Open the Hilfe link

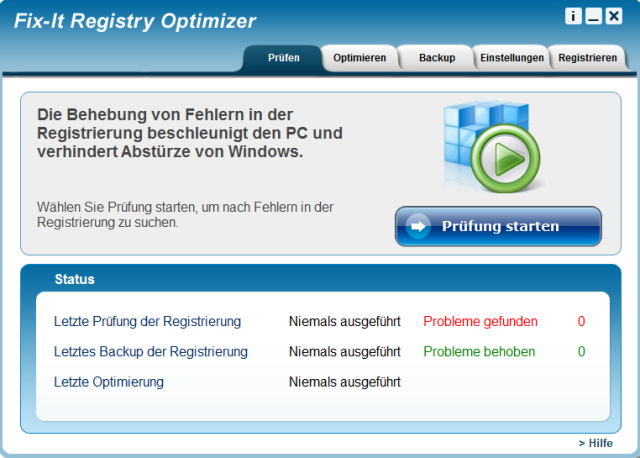click(x=596, y=443)
